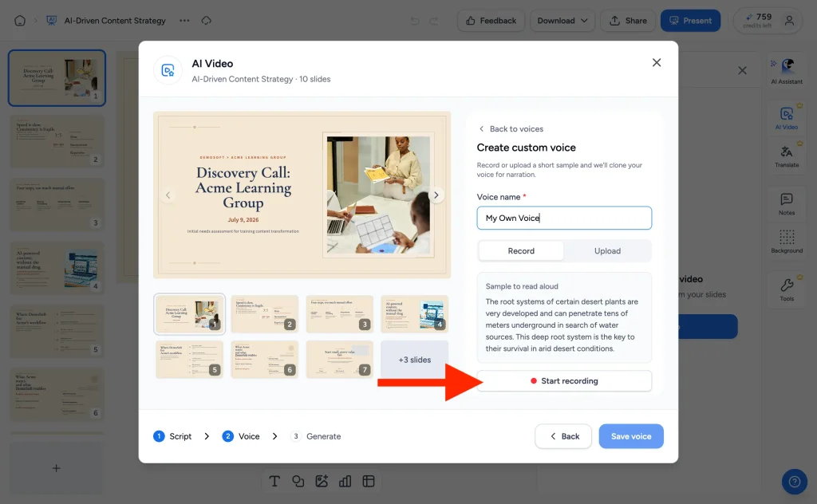This screenshot has height=504, width=817.
Task: Select slide 7 thumbnail in dialog grid
Action: (x=340, y=359)
